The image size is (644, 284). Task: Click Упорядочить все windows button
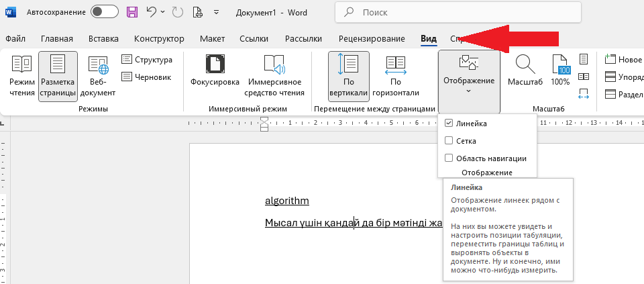623,77
